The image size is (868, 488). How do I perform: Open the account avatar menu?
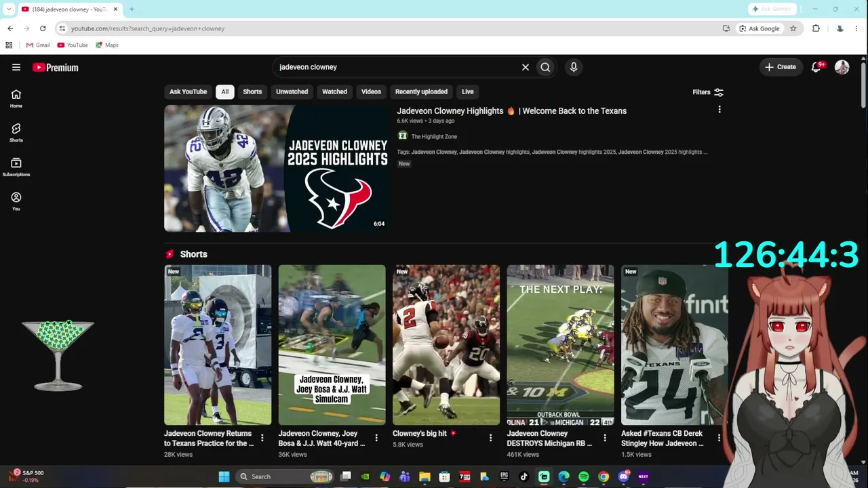click(842, 67)
